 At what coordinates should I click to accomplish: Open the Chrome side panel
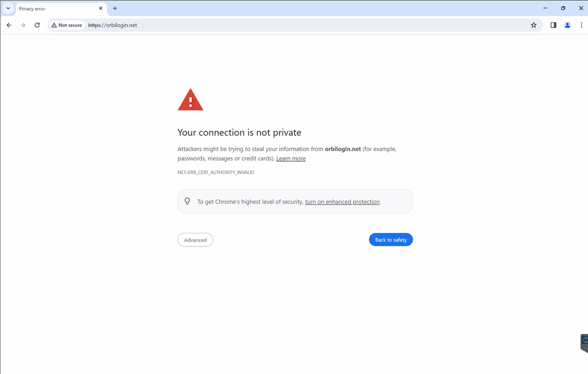(x=553, y=25)
